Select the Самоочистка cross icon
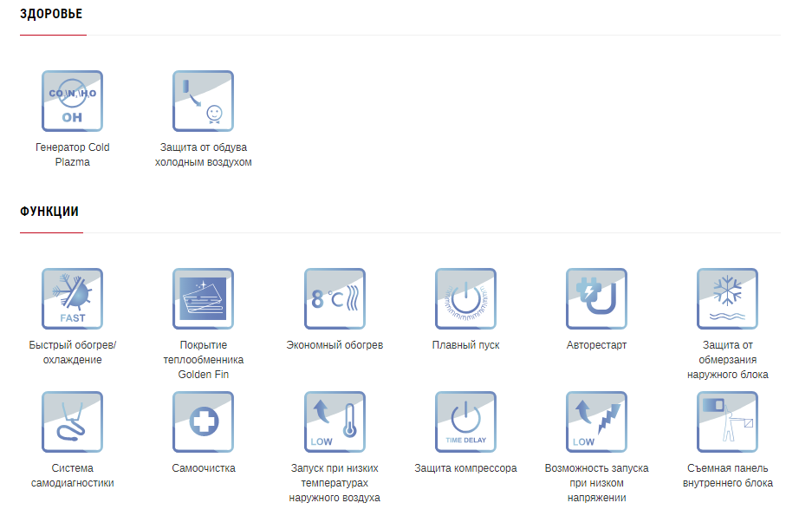The image size is (812, 516). [203, 421]
